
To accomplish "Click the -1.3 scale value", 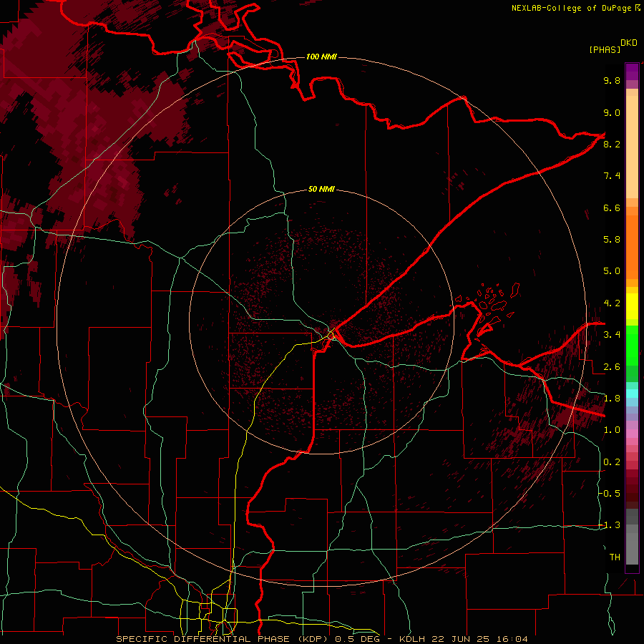I will 609,525.
